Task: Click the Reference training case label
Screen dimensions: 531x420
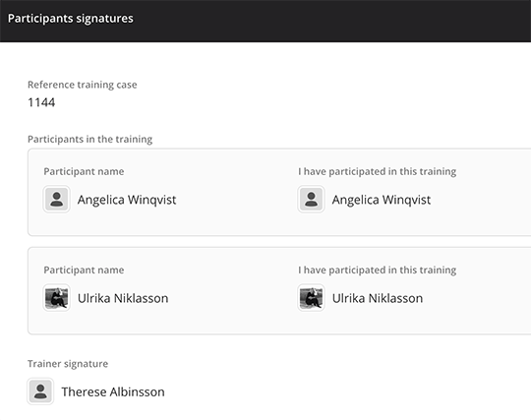Action: pos(83,85)
